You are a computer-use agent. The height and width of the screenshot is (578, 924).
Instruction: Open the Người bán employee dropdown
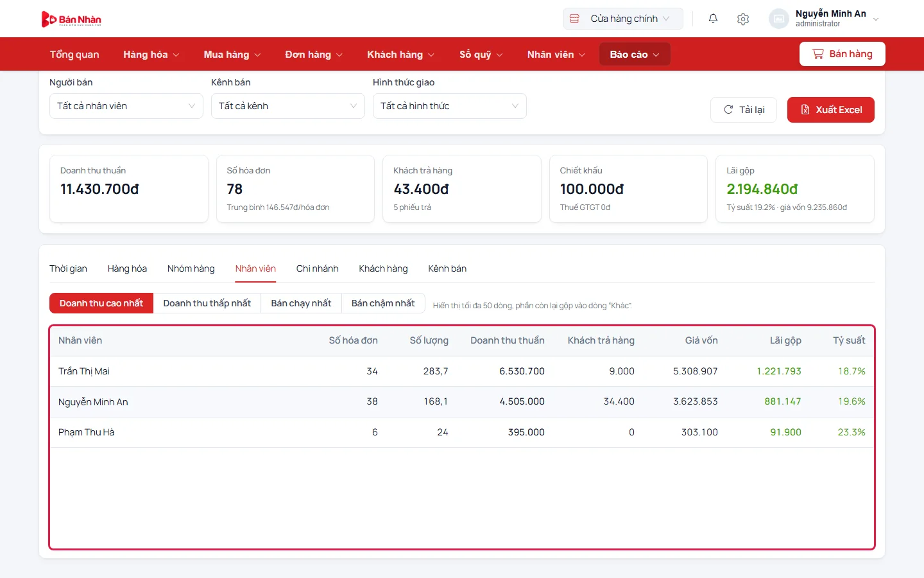pyautogui.click(x=126, y=106)
